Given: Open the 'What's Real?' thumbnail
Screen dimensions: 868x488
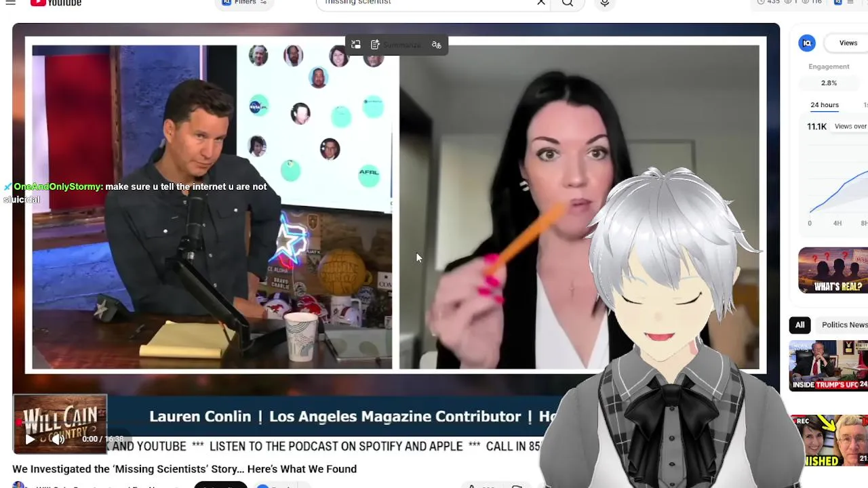Looking at the screenshot, I should pyautogui.click(x=833, y=270).
